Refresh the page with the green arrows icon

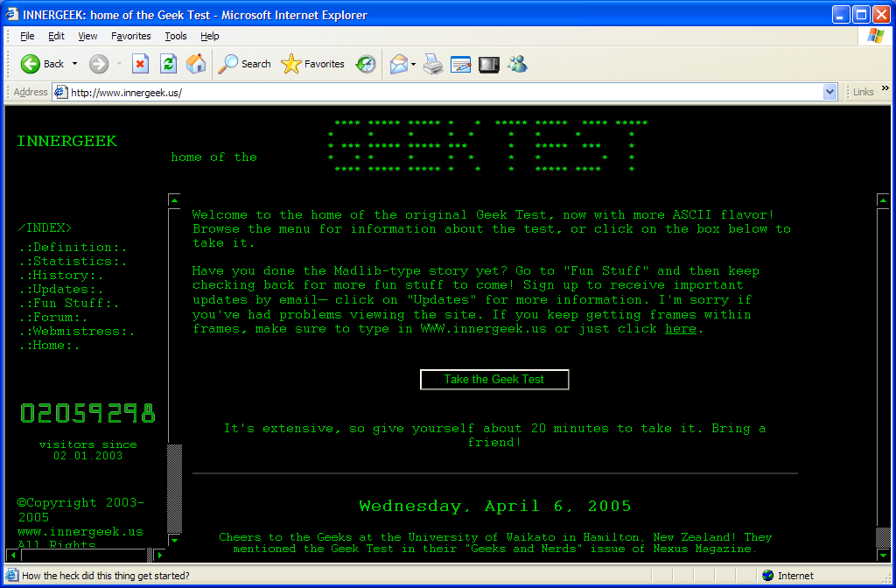[168, 64]
